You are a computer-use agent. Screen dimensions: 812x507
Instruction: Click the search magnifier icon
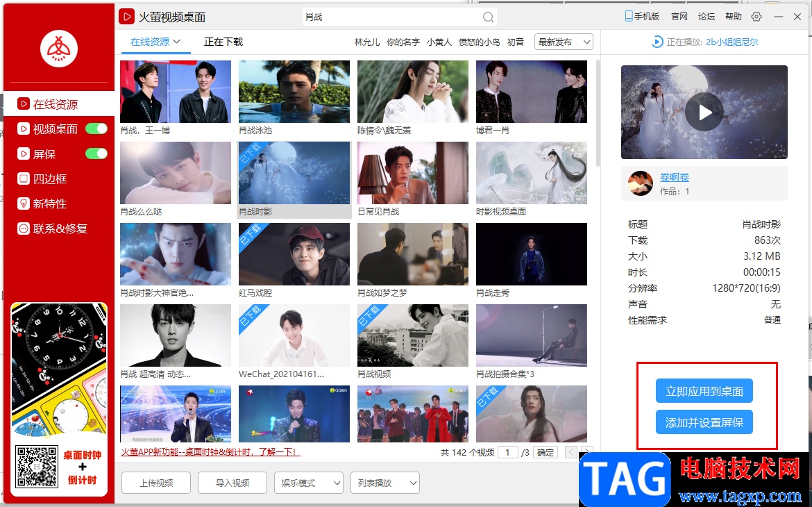(488, 17)
